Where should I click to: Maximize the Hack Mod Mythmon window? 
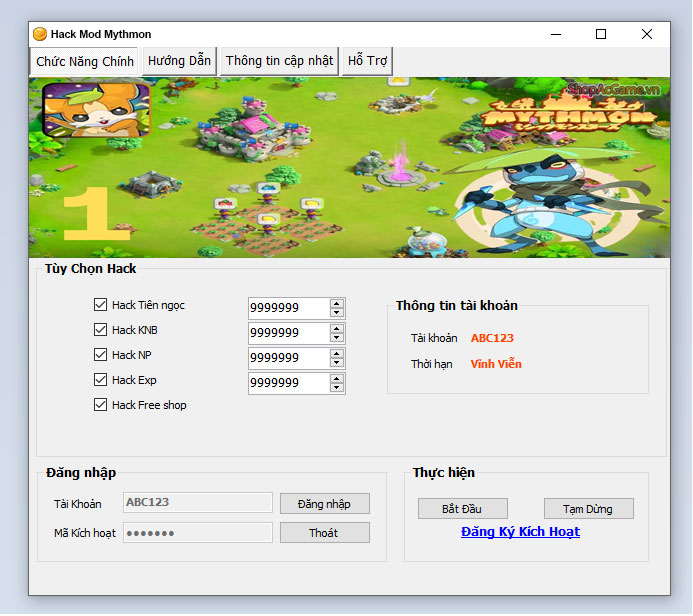pos(601,34)
